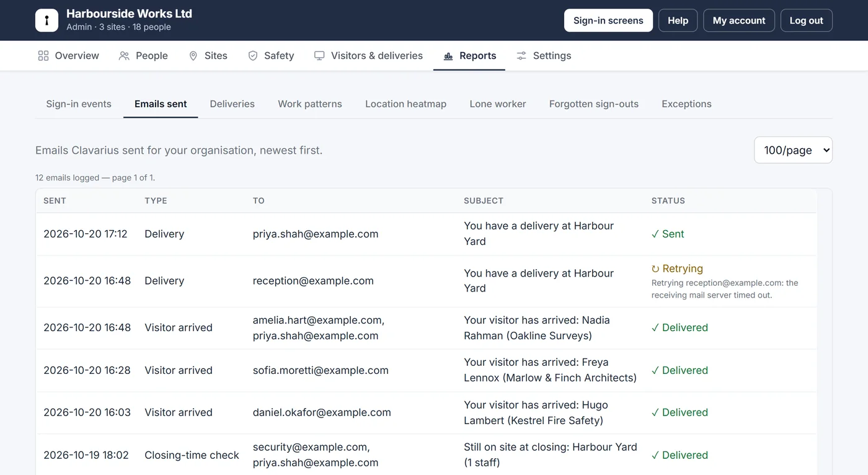Go to the Sites section label
This screenshot has width=868, height=475.
point(216,56)
